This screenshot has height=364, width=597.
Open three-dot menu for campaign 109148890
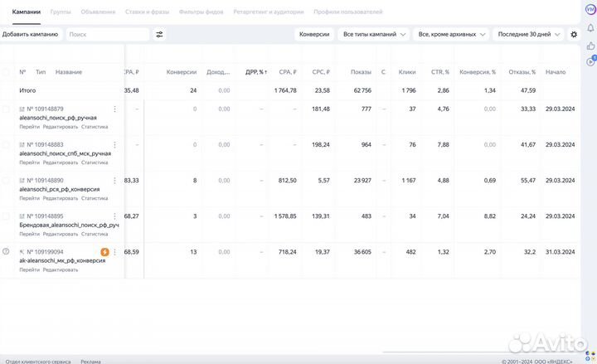[114, 181]
